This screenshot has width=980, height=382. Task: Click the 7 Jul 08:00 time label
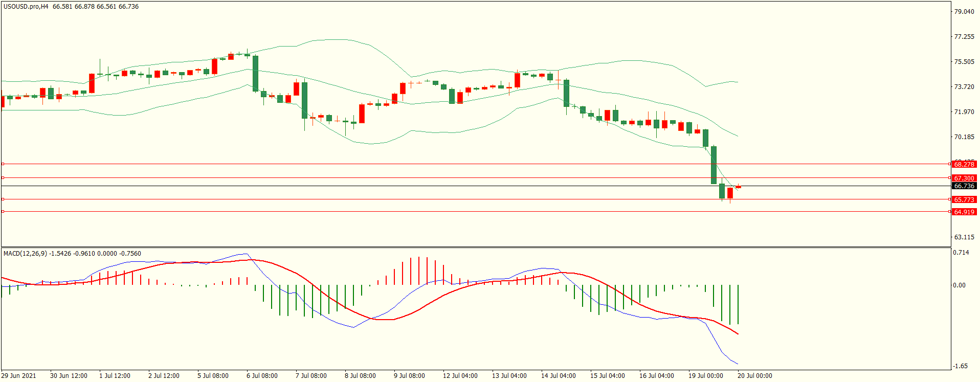click(x=311, y=376)
